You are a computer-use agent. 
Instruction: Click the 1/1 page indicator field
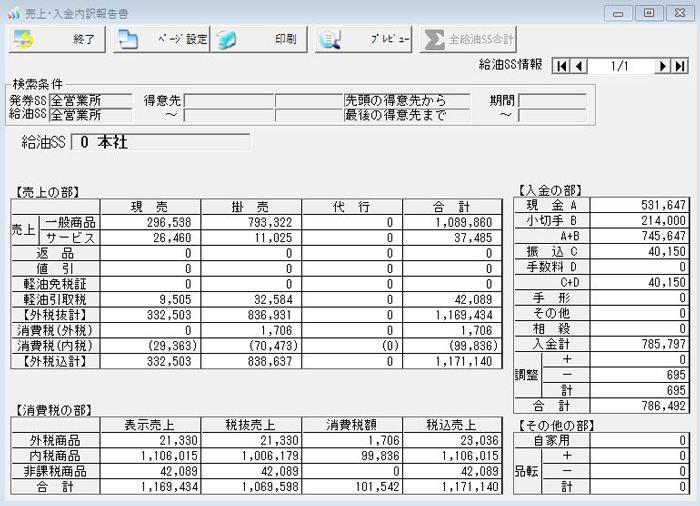click(x=620, y=66)
